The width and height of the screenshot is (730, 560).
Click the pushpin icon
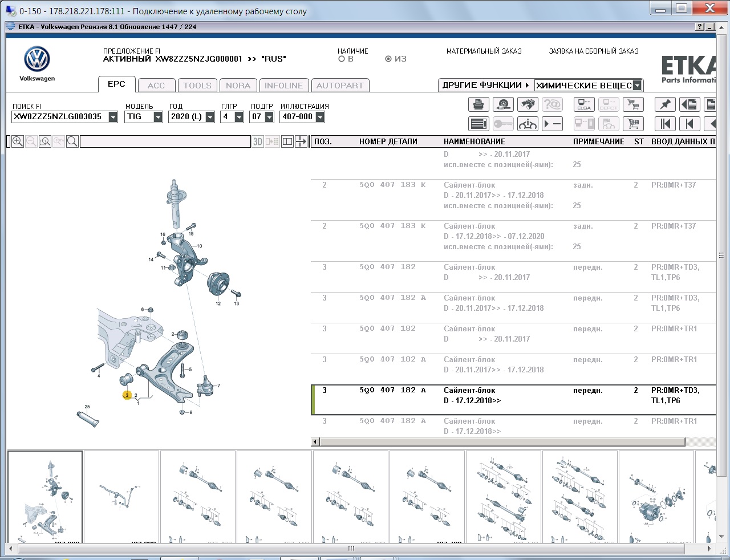pos(665,104)
